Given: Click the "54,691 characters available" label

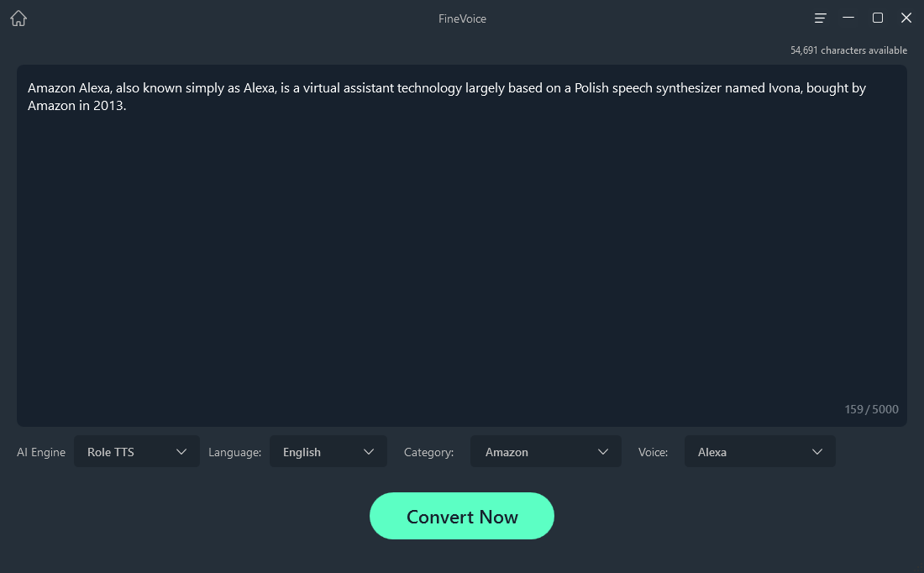Looking at the screenshot, I should (x=848, y=50).
